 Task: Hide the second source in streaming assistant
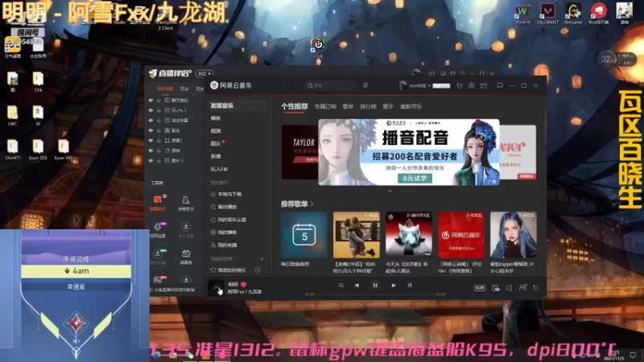click(x=151, y=110)
